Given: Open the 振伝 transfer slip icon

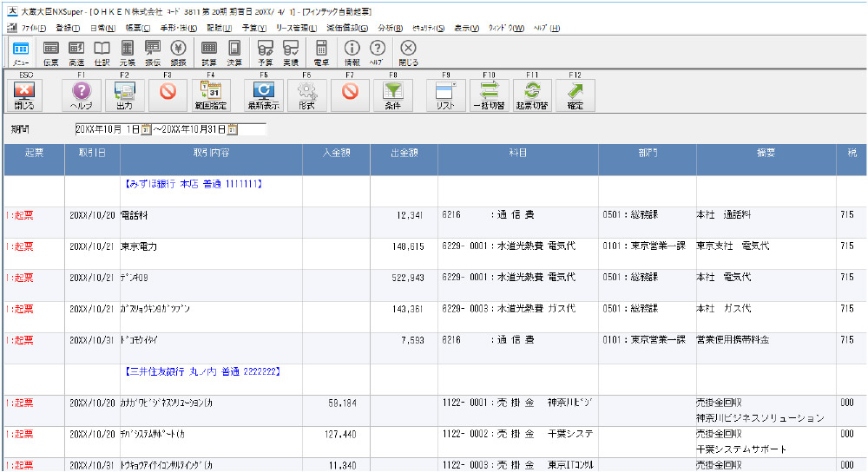Looking at the screenshot, I should click(153, 53).
